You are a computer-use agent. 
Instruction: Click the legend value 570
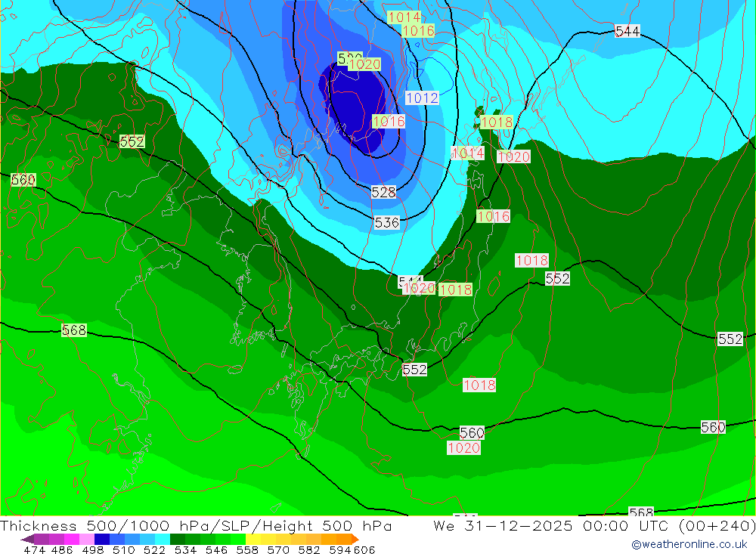point(277,550)
